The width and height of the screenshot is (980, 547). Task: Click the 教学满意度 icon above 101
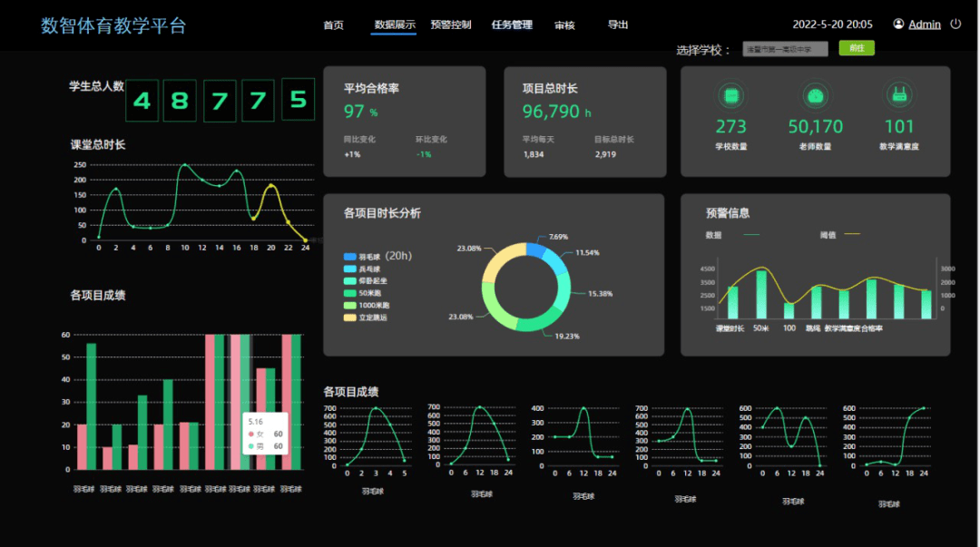tap(898, 95)
